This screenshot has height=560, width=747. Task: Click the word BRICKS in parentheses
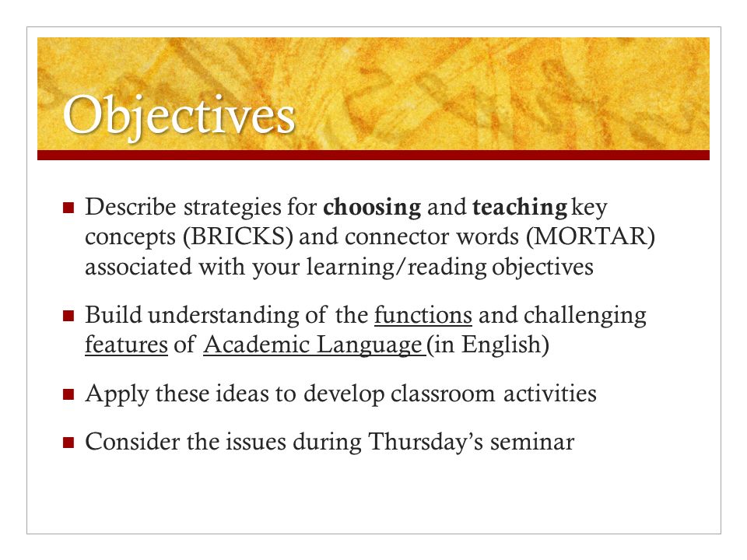coord(238,236)
